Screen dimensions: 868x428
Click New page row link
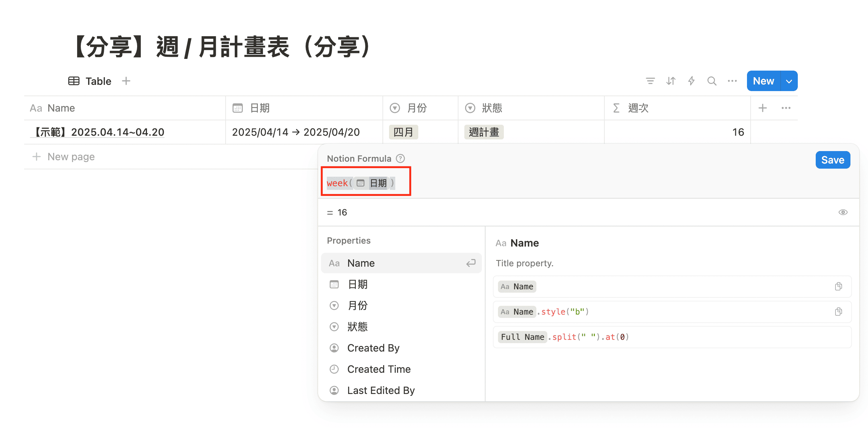71,157
